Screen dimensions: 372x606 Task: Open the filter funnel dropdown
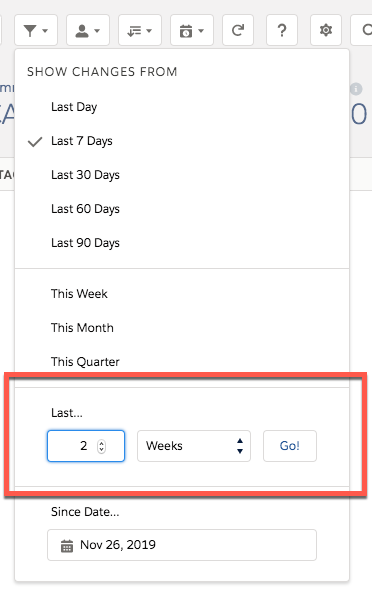click(x=36, y=30)
